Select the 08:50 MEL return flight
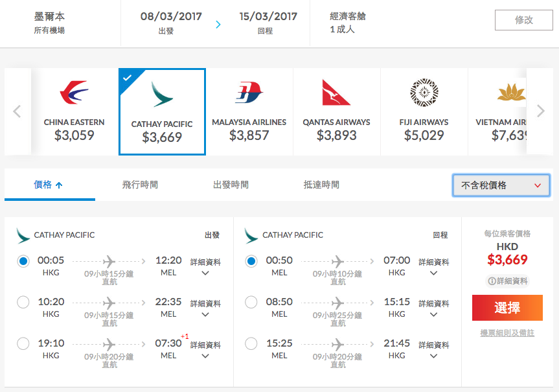 coord(251,302)
